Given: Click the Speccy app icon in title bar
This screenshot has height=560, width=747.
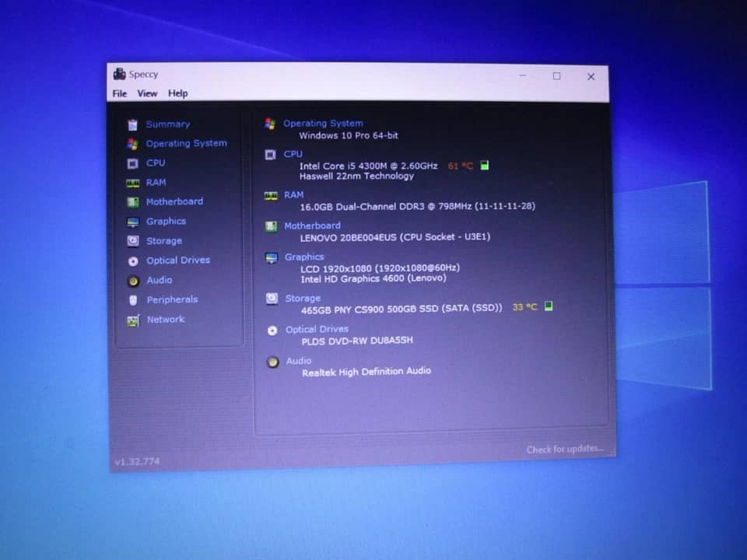Looking at the screenshot, I should click(119, 74).
